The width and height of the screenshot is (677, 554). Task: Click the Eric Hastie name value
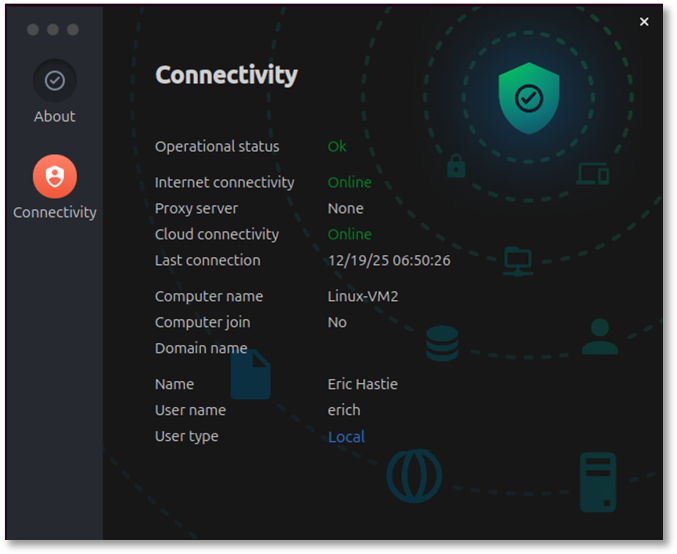pyautogui.click(x=361, y=384)
